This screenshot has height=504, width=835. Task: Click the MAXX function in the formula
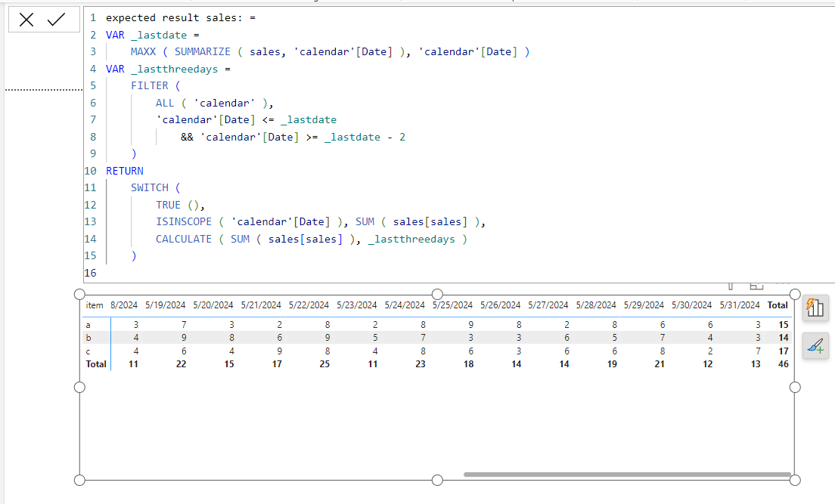point(143,51)
